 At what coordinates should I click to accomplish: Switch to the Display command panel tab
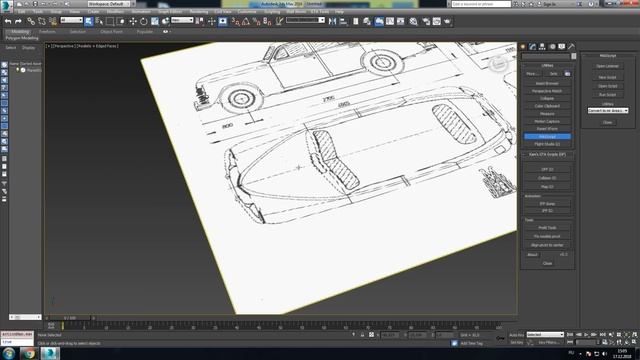tap(562, 47)
